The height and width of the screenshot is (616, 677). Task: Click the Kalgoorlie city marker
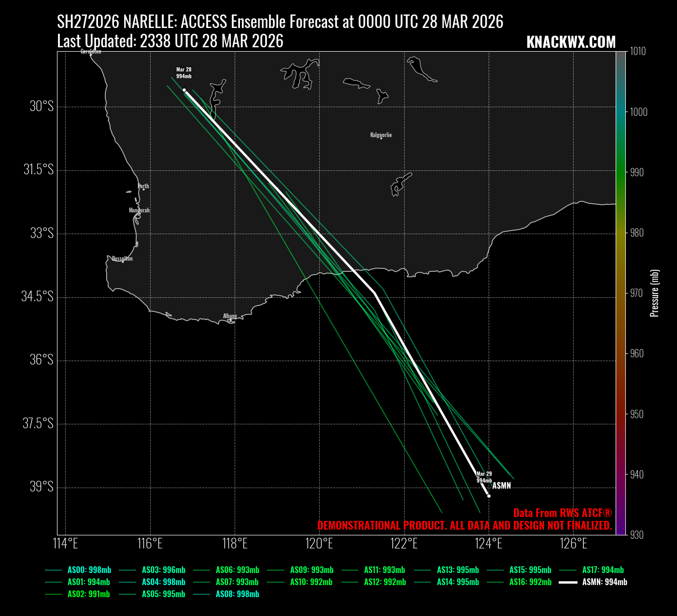tap(381, 138)
